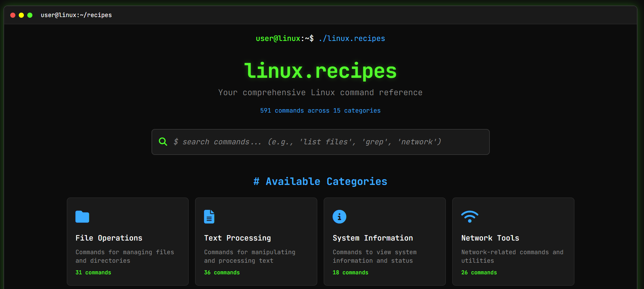Screen dimensions: 644x289
Task: Click 'Commands for managing files and directories' description
Action: (125, 256)
